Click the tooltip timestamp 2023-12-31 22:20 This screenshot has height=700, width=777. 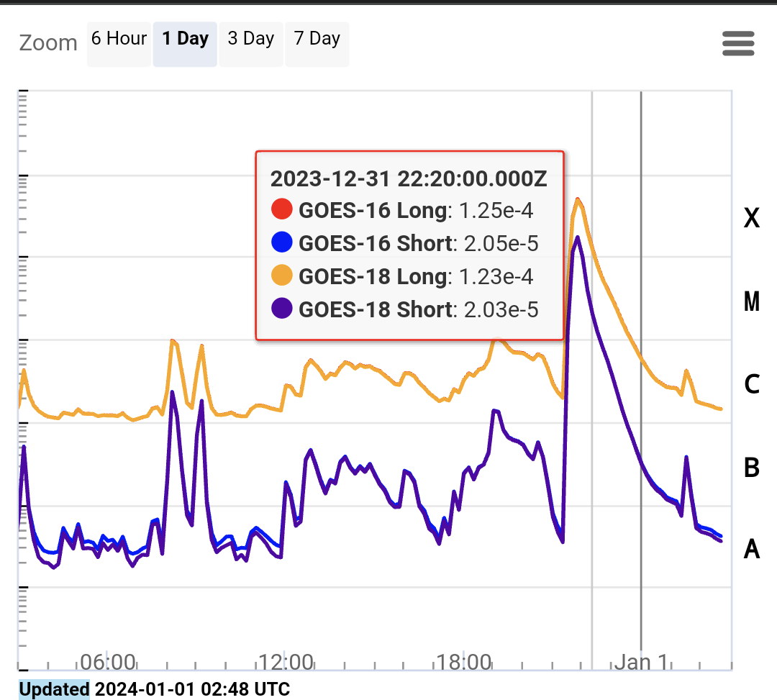point(409,179)
